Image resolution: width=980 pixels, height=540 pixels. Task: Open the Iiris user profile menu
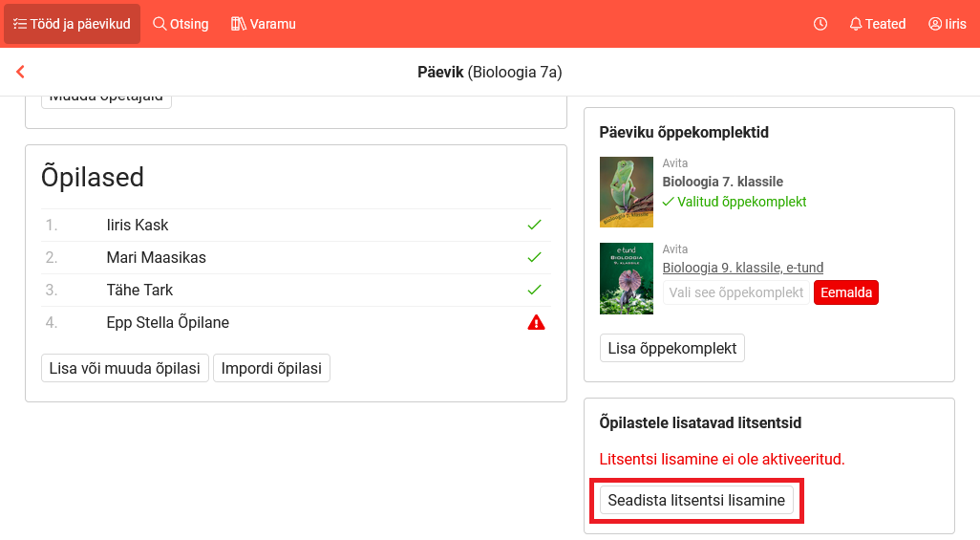947,24
